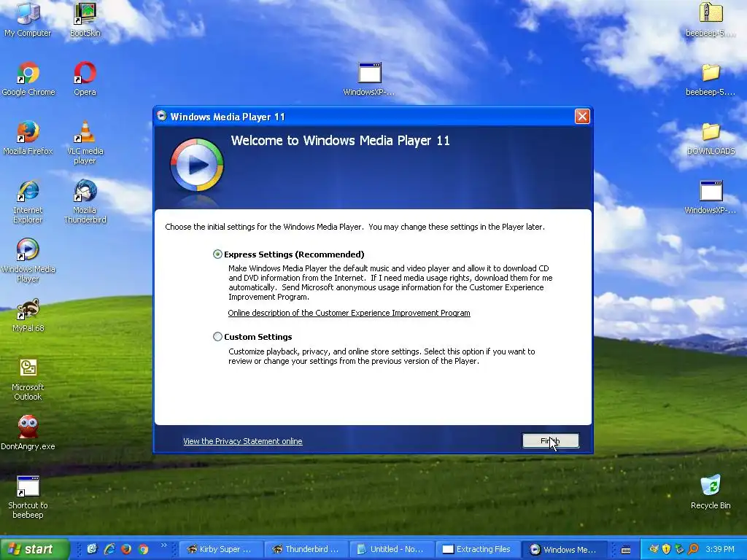747x560 pixels.
Task: Select the WindowsXP icon above the dialog
Action: point(369,79)
